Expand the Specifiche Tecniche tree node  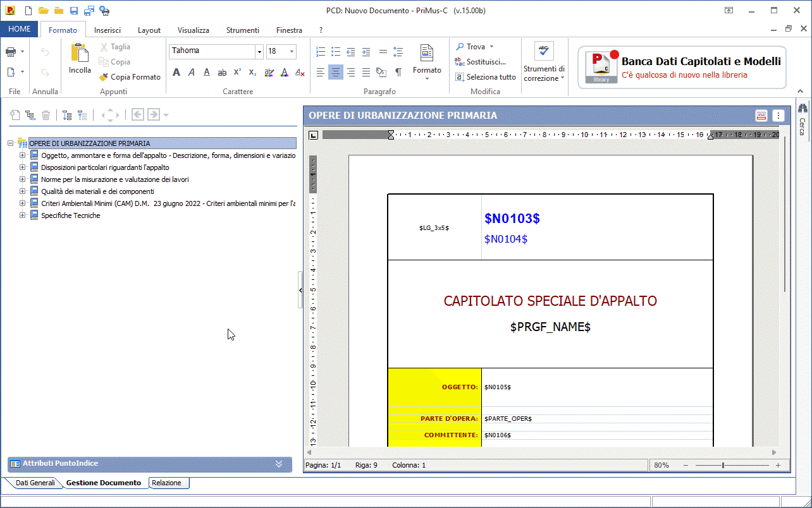[23, 215]
